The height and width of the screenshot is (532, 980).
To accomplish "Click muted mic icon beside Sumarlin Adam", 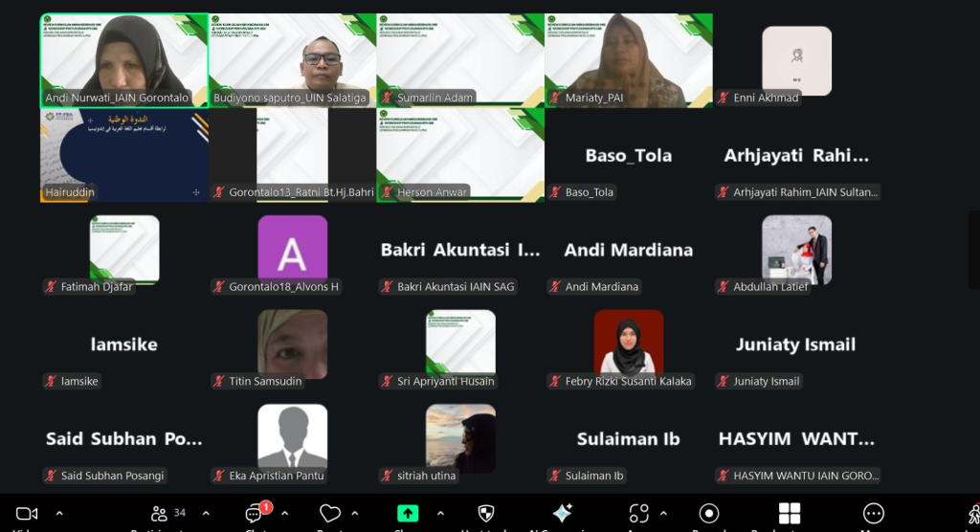I will tap(387, 98).
